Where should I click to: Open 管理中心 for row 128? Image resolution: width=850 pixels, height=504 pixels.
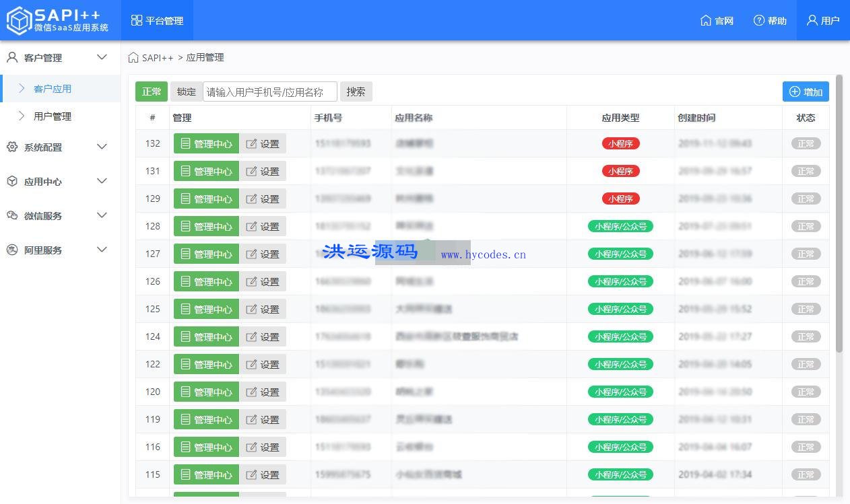(206, 226)
